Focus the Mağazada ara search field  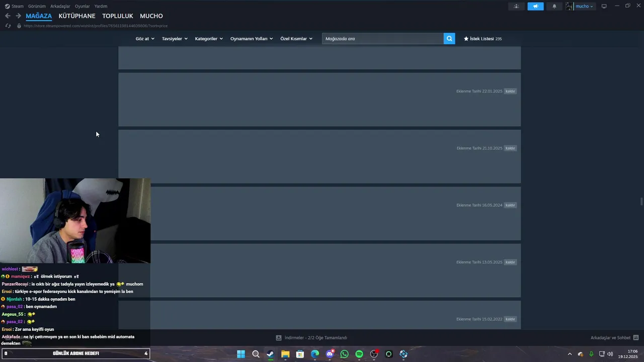tap(382, 39)
